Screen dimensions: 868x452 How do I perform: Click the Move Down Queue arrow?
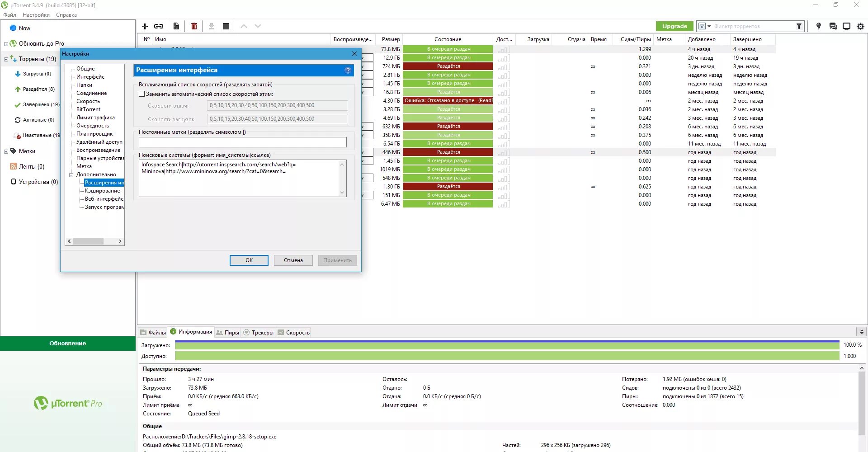(x=258, y=26)
